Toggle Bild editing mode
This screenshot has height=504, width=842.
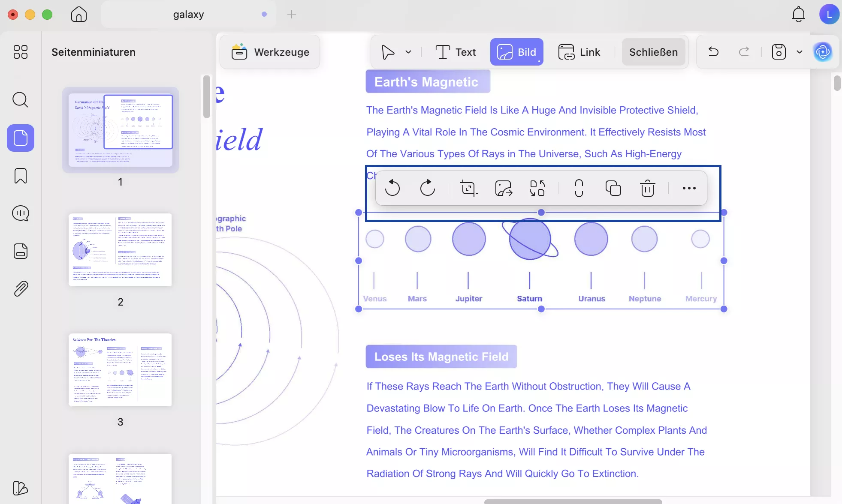[x=516, y=52]
